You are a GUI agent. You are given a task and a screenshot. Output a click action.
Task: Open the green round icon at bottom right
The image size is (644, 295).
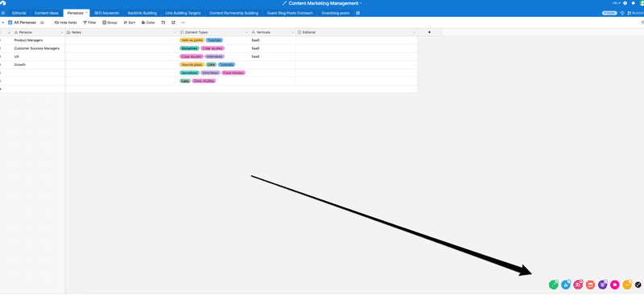553,285
